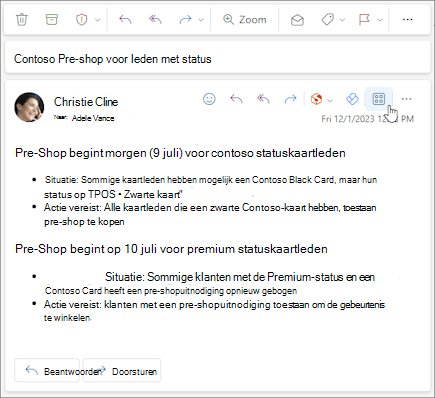Click the red Office add-in icon

tap(316, 99)
